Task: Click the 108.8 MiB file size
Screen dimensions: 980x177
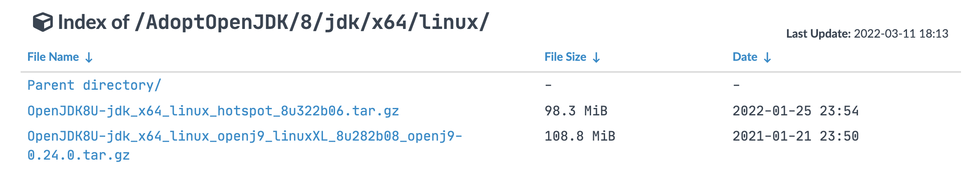Action: click(580, 136)
